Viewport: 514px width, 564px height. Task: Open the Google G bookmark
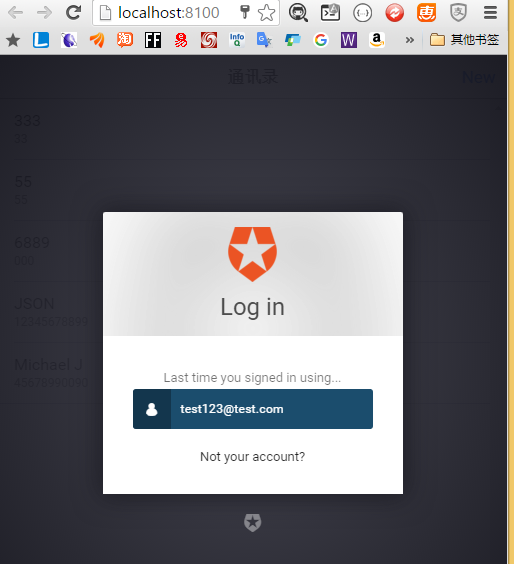tap(321, 40)
